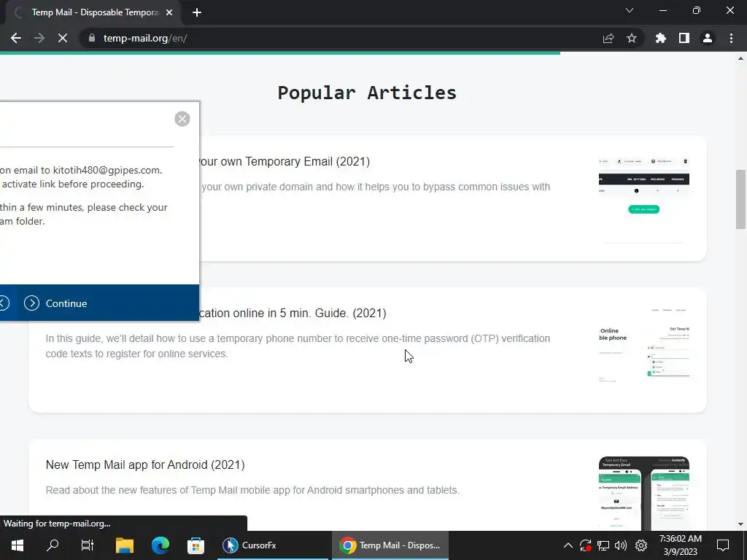Open the clock showing 7:36:02 AM
Screen dimensions: 747x560
click(681, 545)
